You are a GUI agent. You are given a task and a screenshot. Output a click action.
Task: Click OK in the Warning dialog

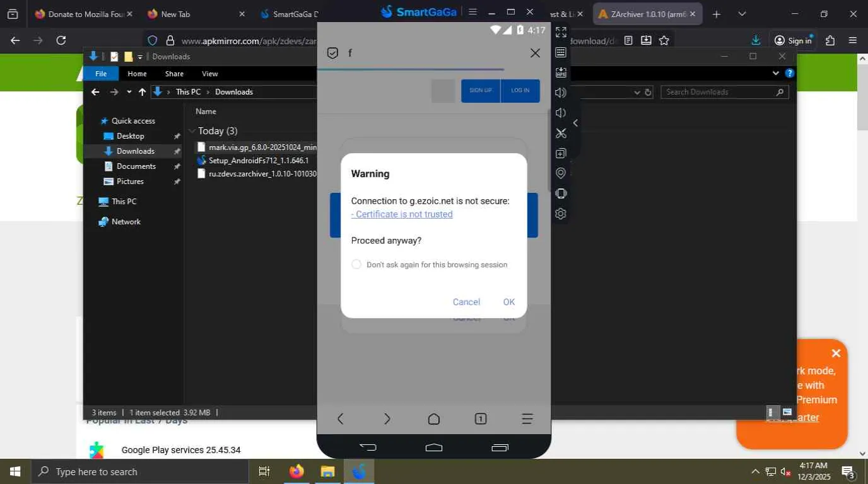coord(509,302)
